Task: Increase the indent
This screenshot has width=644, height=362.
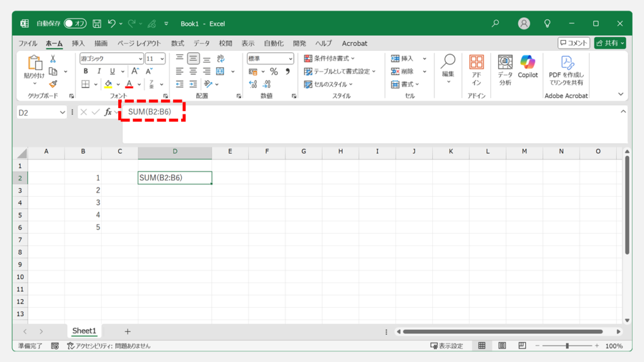Action: (193, 84)
